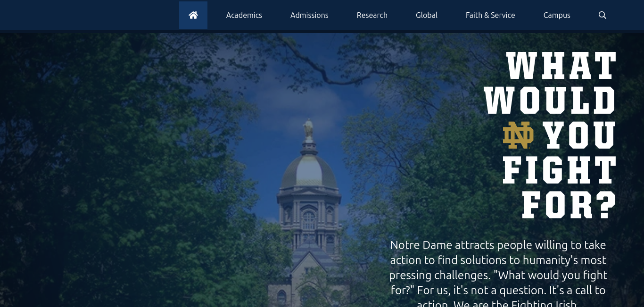Click the word FIGHT in the headline
The height and width of the screenshot is (307, 644).
click(559, 170)
